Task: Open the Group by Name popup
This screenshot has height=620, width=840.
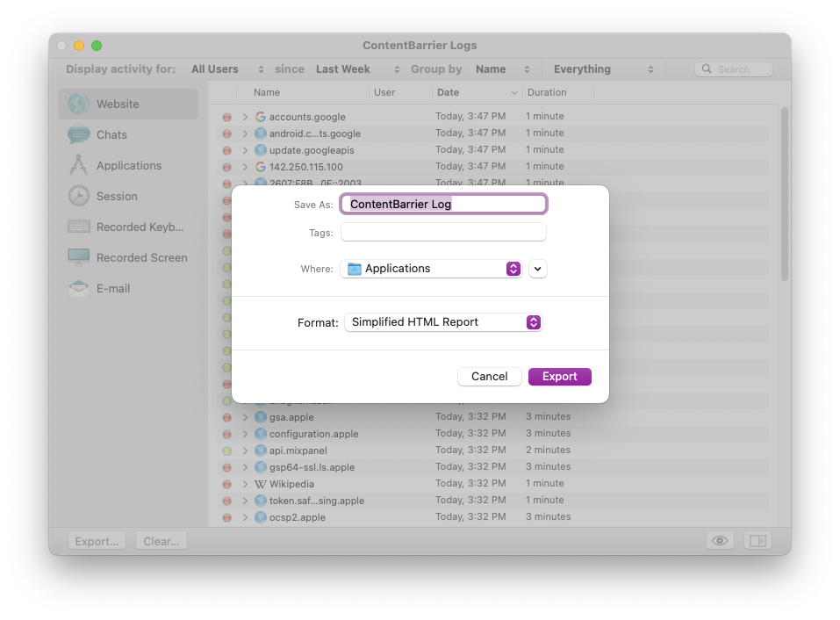Action: [502, 69]
